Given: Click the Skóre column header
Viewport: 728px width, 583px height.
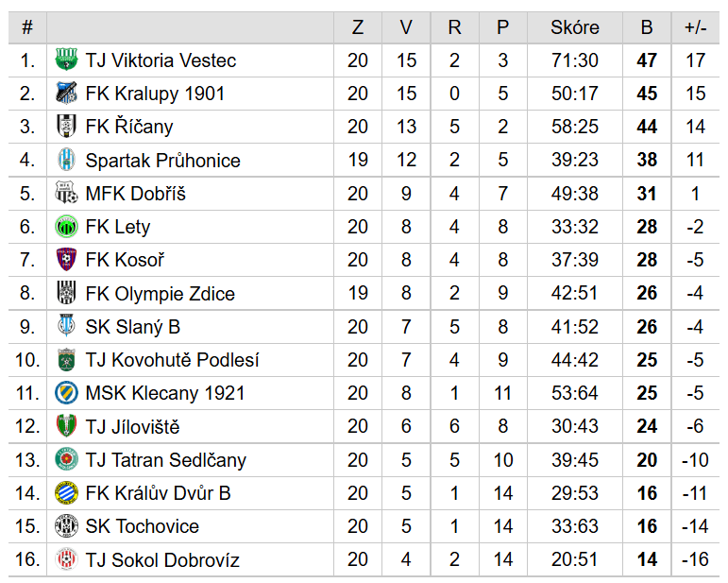Looking at the screenshot, I should (x=574, y=27).
